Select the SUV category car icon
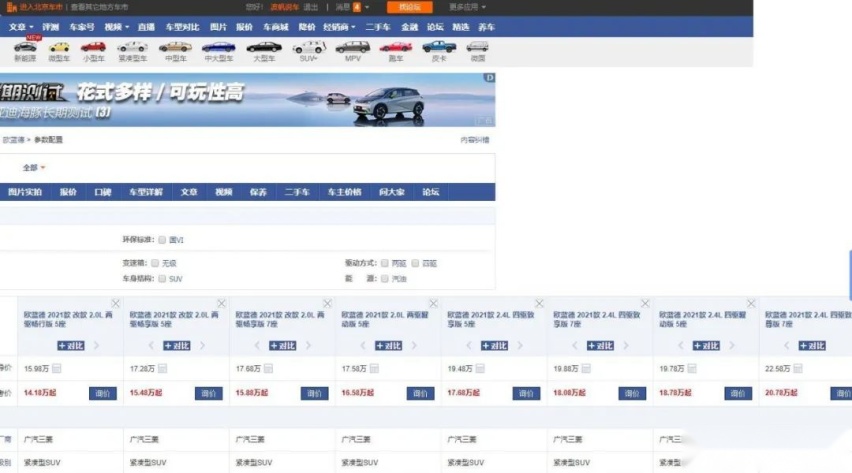 [x=309, y=47]
